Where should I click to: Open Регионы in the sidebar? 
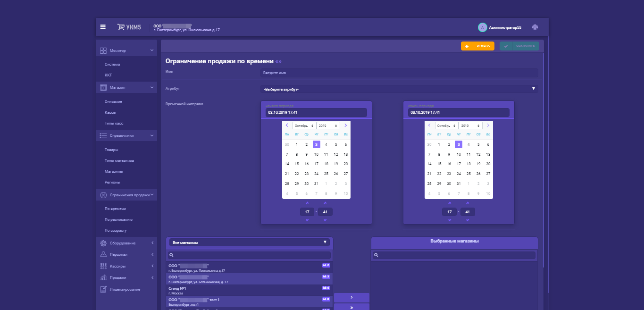point(112,182)
